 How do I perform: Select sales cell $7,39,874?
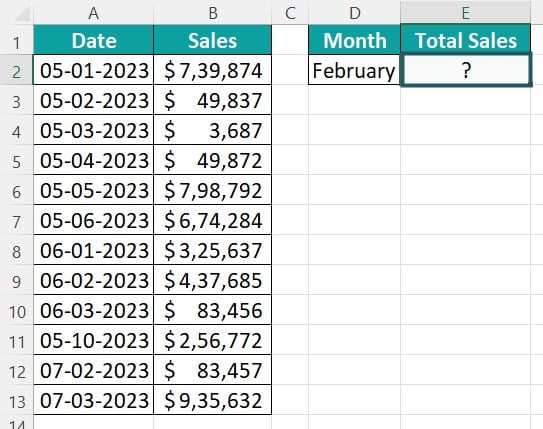[213, 70]
